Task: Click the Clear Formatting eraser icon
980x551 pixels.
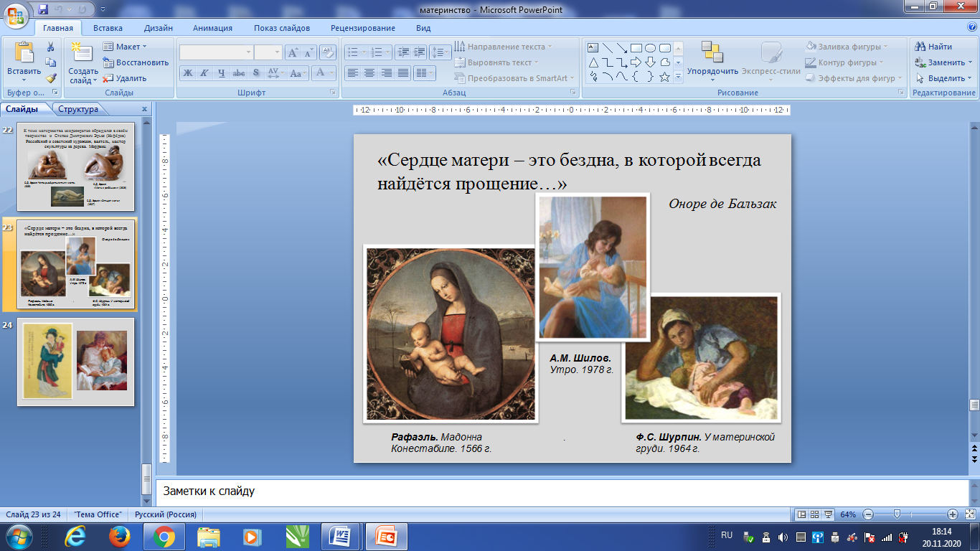Action: pyautogui.click(x=328, y=52)
